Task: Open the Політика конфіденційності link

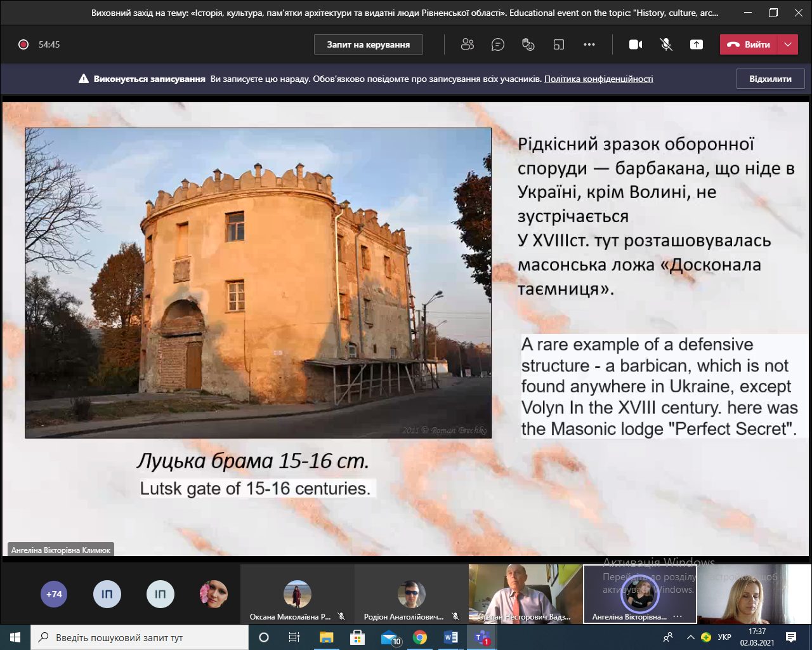Action: coord(598,79)
